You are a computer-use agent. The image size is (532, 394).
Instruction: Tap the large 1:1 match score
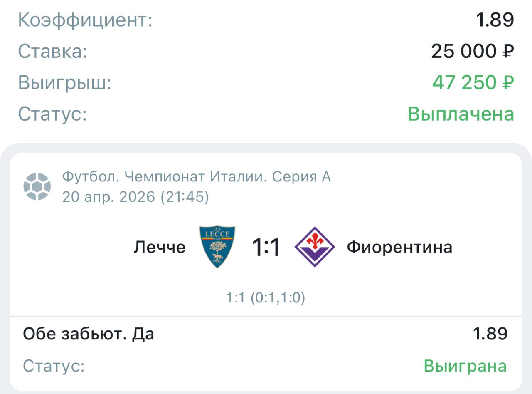pos(266,248)
